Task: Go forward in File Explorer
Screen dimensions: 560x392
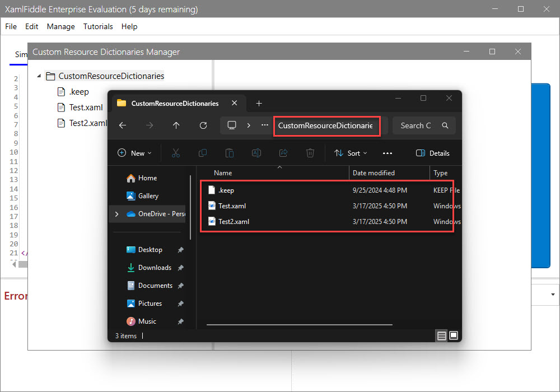Action: point(150,125)
